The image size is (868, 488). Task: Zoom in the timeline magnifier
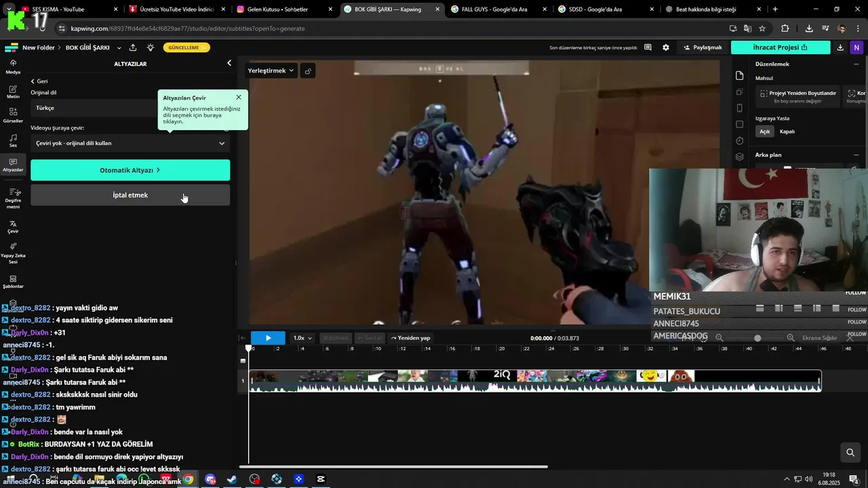click(x=791, y=338)
